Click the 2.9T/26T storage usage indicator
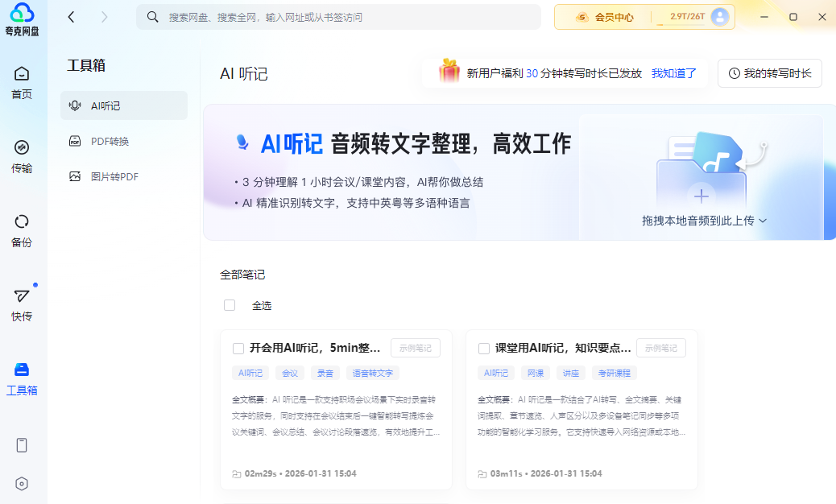This screenshot has width=836, height=504. 681,17
